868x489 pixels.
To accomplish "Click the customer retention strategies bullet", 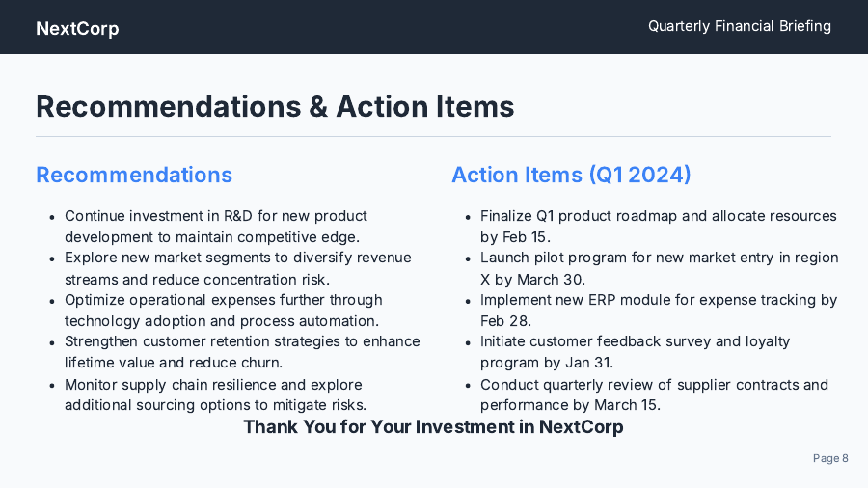I will pyautogui.click(x=242, y=352).
